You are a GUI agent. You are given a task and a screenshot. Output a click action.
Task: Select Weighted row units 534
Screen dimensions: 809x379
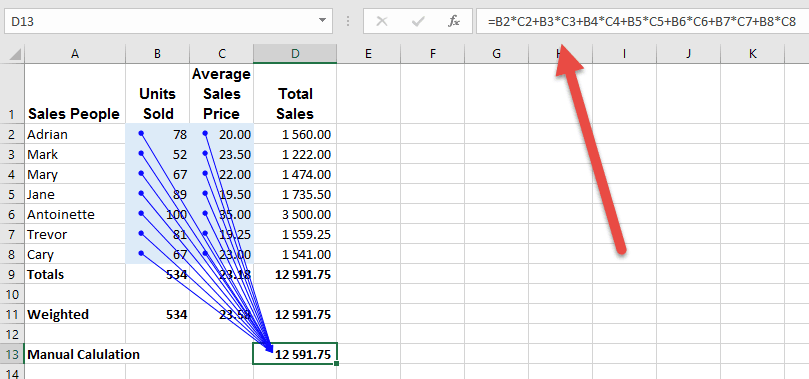(157, 315)
